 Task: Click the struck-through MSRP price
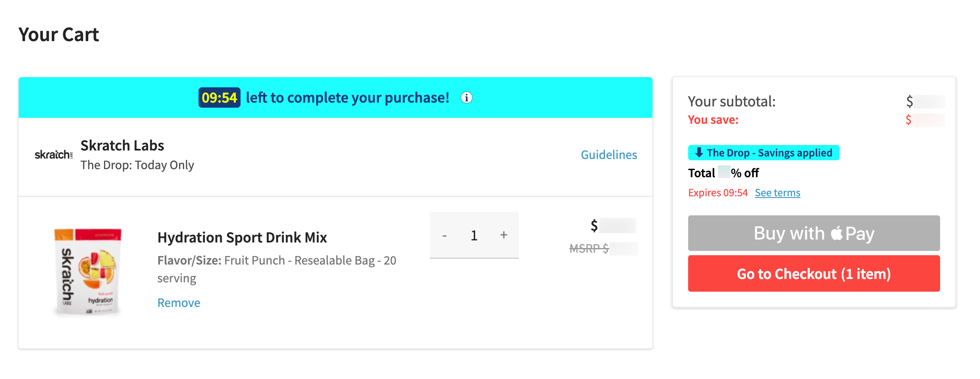click(x=603, y=248)
